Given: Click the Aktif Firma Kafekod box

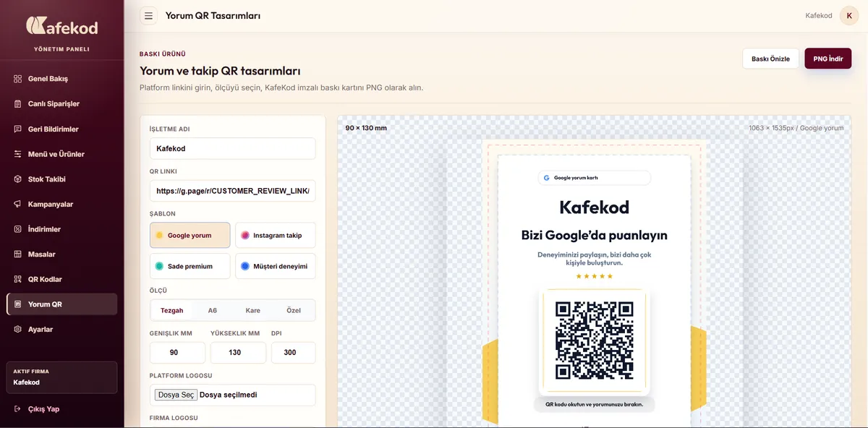Looking at the screenshot, I should click(61, 377).
